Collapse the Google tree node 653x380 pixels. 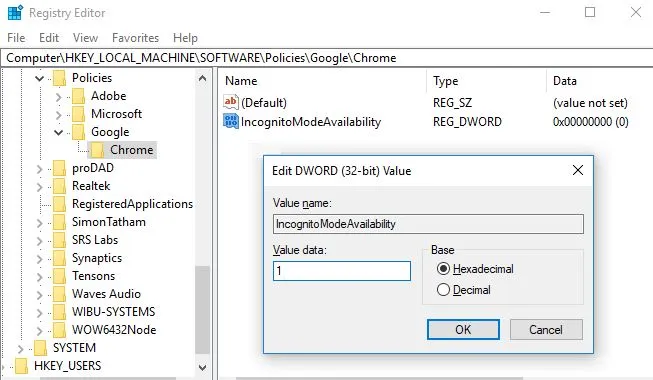58,132
